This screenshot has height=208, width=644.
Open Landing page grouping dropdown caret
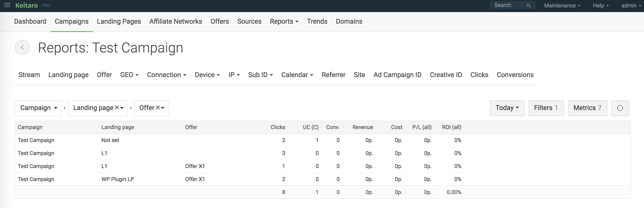point(122,108)
